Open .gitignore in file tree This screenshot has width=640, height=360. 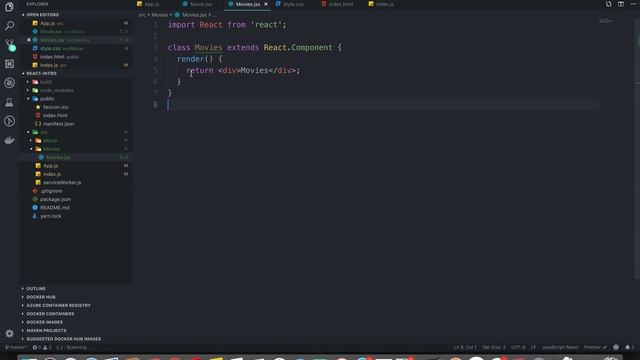point(51,191)
